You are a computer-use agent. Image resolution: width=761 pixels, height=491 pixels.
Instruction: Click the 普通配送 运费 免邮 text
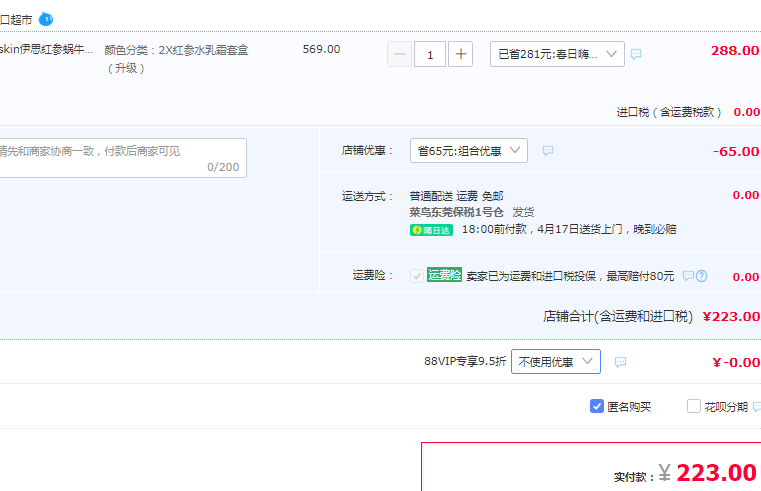tap(456, 196)
